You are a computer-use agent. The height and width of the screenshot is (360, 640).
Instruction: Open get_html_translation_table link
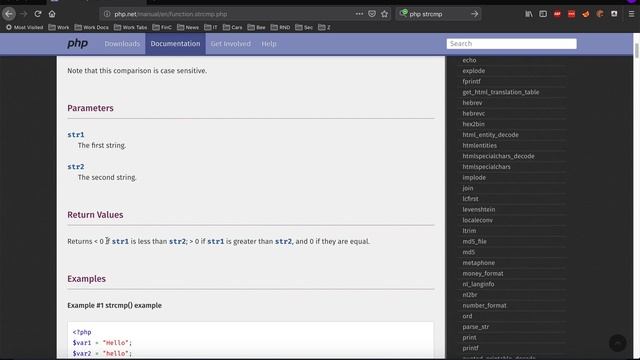point(501,92)
